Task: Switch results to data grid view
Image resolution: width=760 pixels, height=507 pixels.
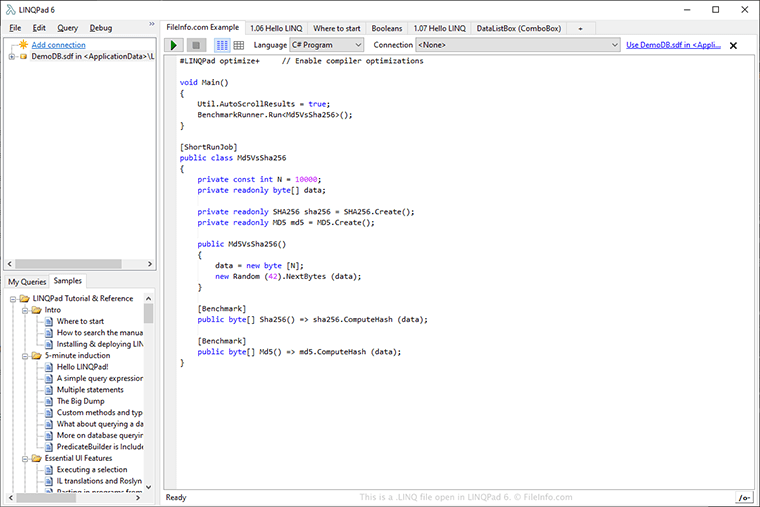Action: [239, 45]
